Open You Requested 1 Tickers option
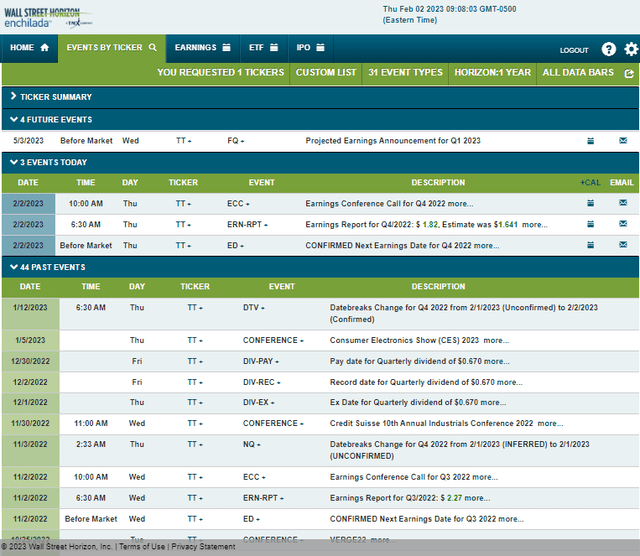Screen dimensions: 640x556 (x=220, y=73)
